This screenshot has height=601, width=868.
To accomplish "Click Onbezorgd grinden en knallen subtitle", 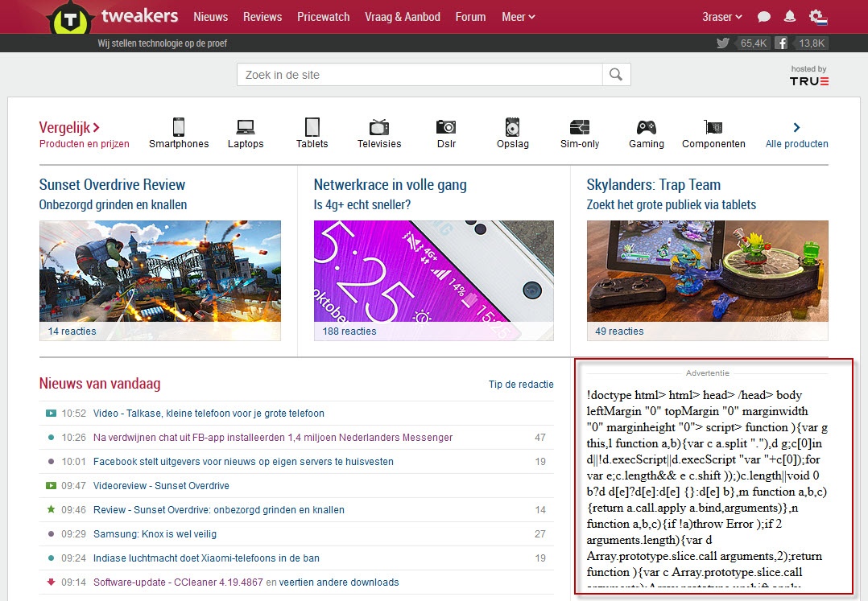I will 113,204.
